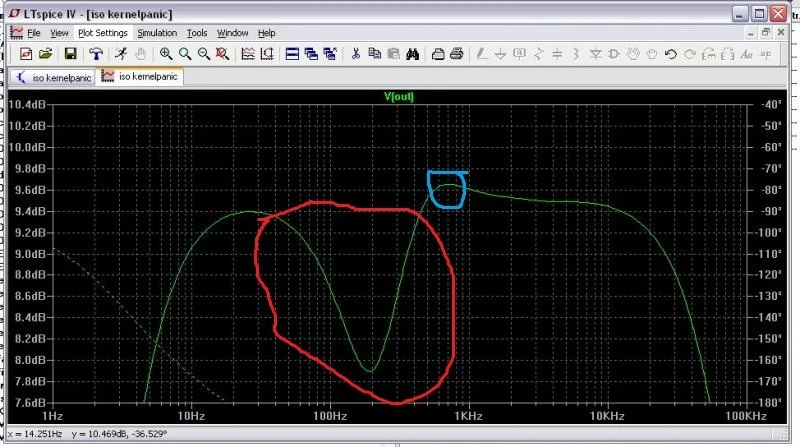The height and width of the screenshot is (447, 800).
Task: Click the Save disk icon
Action: 71,54
